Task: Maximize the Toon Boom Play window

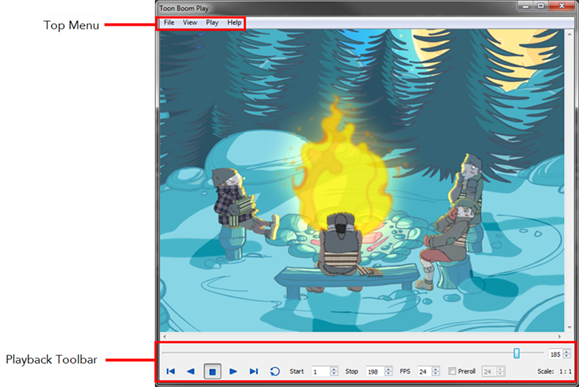Action: pyautogui.click(x=541, y=6)
